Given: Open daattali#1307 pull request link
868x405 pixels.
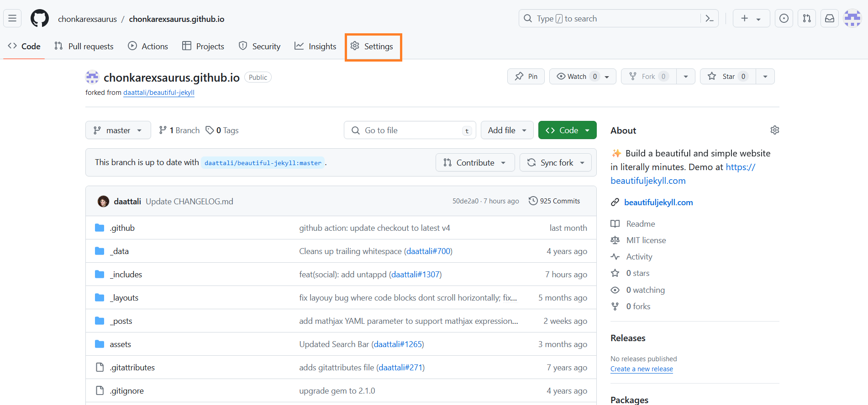Looking at the screenshot, I should pos(416,274).
